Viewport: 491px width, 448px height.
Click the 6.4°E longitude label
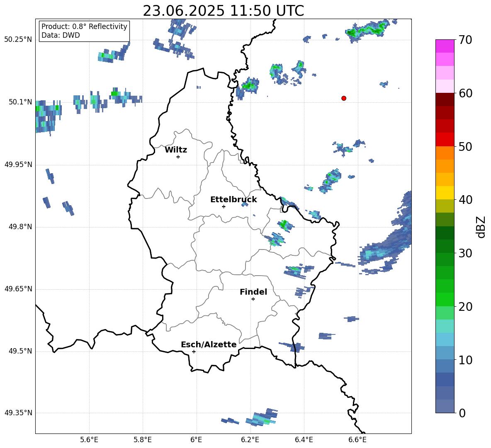[x=304, y=440]
